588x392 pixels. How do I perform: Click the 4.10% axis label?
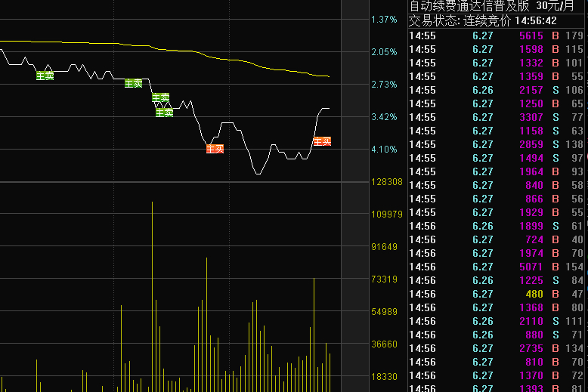click(x=384, y=149)
